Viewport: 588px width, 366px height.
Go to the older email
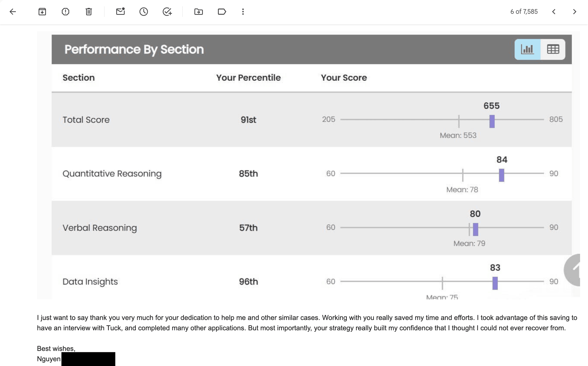(x=575, y=12)
